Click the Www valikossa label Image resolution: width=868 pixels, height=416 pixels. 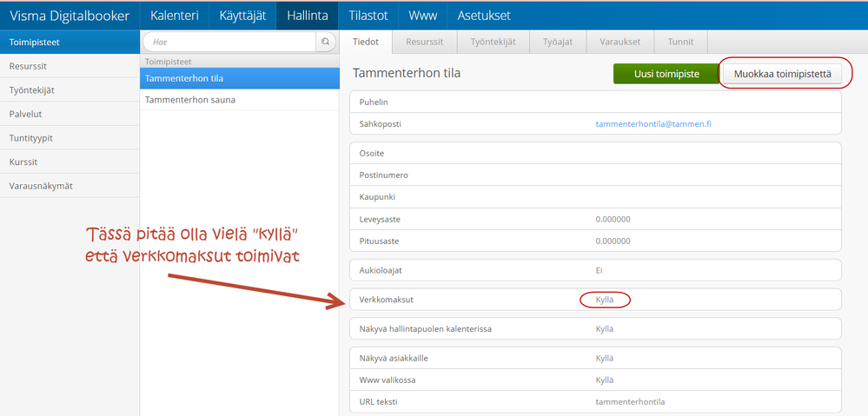387,380
